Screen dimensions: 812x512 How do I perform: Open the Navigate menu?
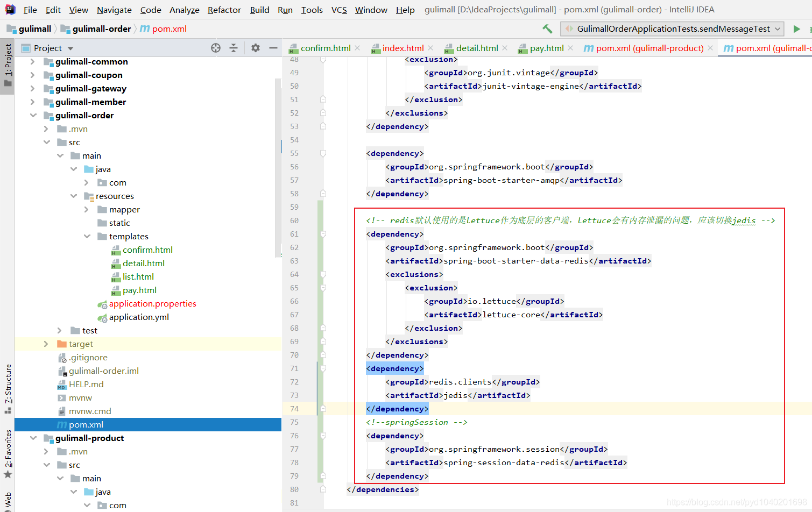click(x=114, y=10)
